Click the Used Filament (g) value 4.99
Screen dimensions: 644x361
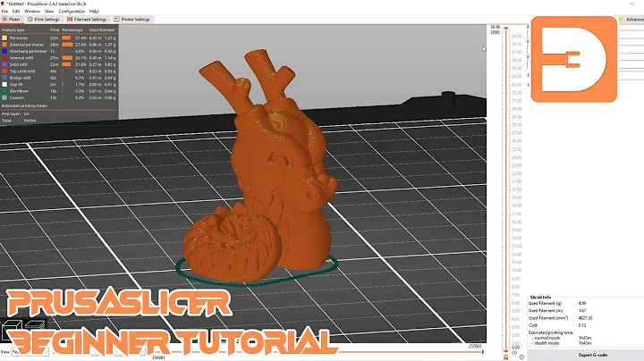point(582,303)
